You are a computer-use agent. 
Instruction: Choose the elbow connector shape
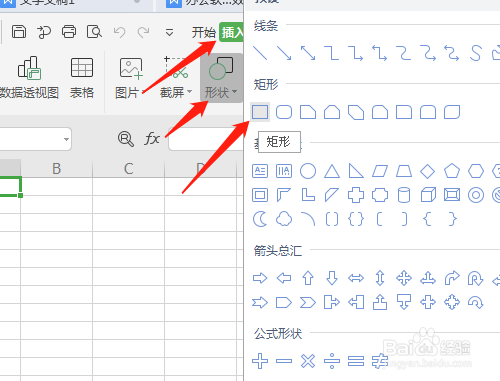coord(332,53)
